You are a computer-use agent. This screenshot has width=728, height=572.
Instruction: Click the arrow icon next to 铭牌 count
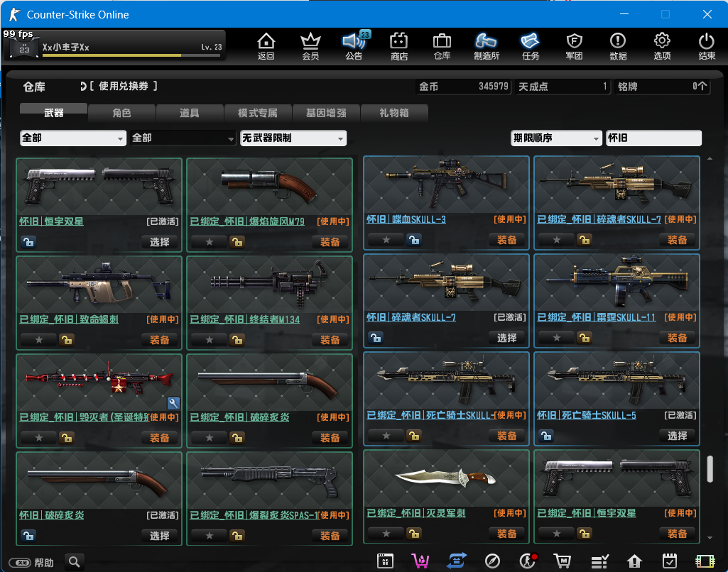(x=703, y=86)
